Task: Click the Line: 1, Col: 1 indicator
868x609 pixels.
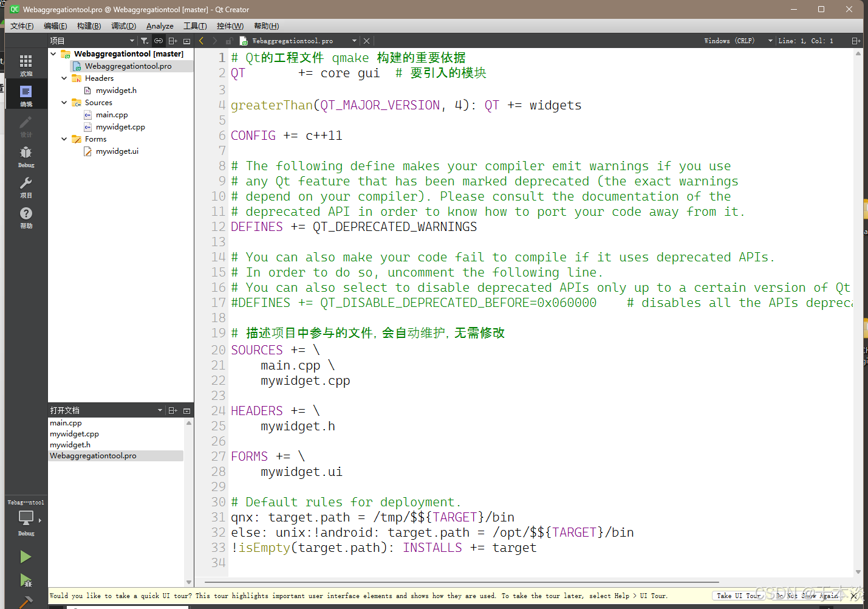Action: 805,41
